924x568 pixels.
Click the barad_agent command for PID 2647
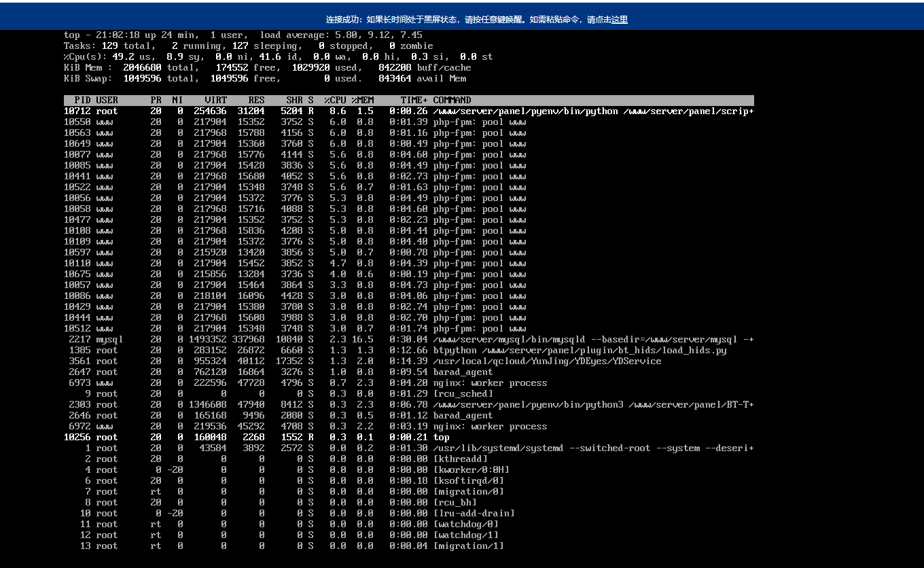pyautogui.click(x=463, y=372)
